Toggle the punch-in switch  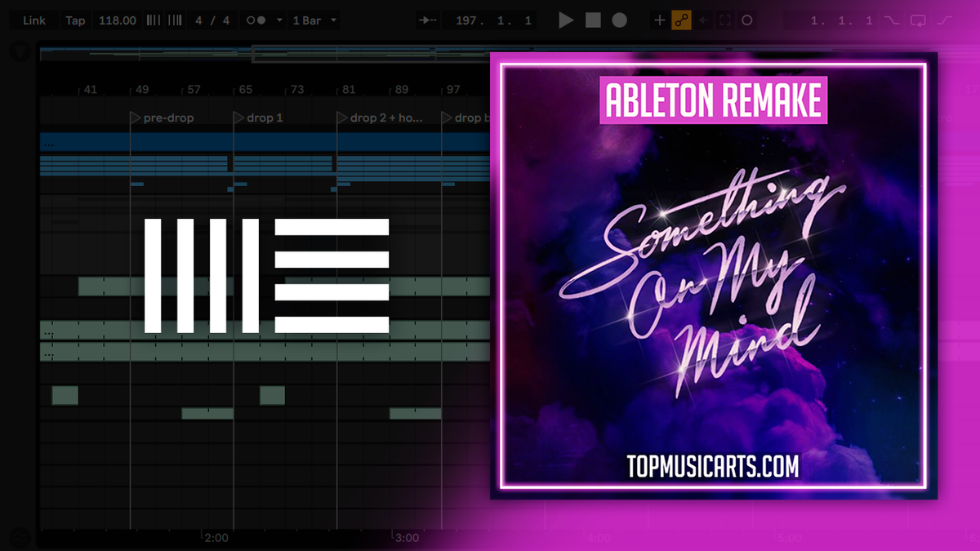coord(892,20)
